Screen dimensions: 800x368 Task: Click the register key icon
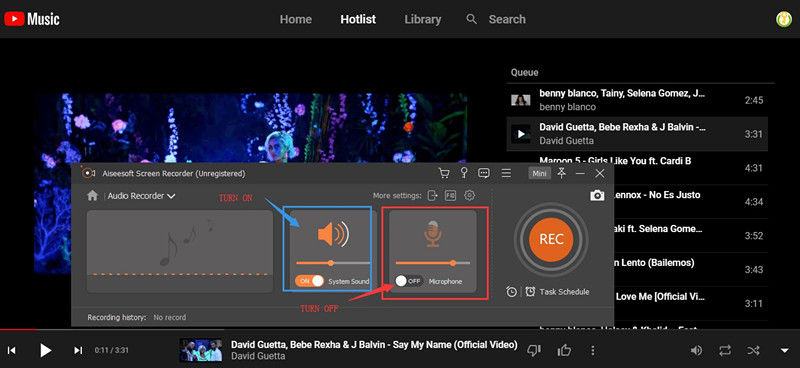tap(464, 174)
